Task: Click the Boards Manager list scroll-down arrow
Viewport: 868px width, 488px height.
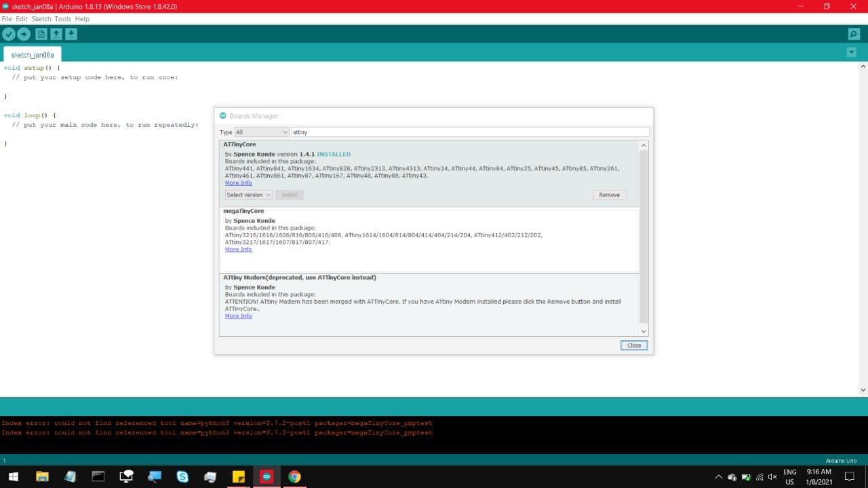Action: 644,331
